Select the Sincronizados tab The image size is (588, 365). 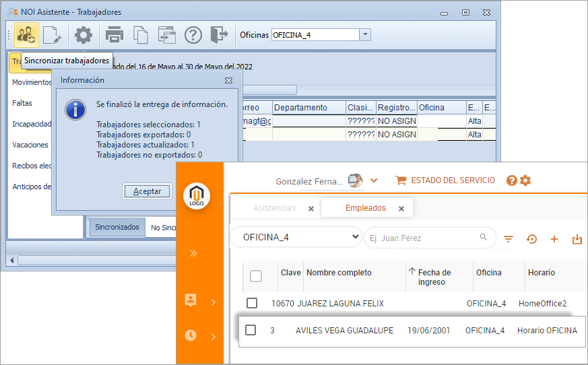(x=117, y=227)
